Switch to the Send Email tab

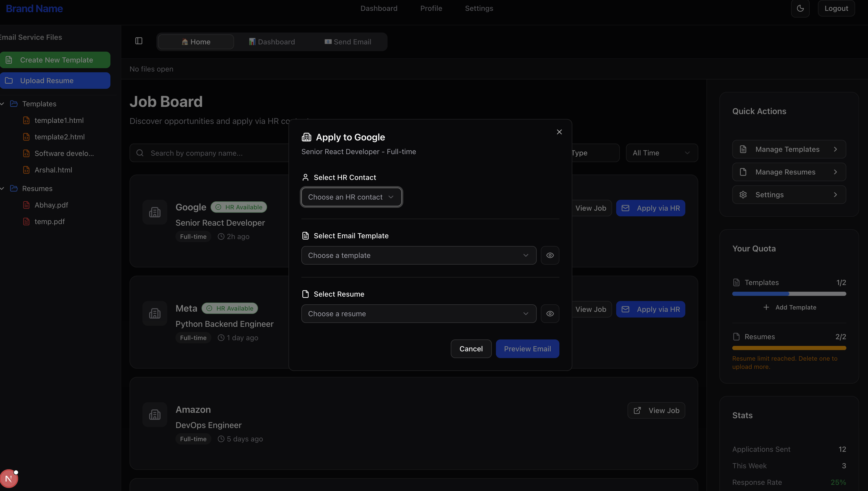pos(348,42)
